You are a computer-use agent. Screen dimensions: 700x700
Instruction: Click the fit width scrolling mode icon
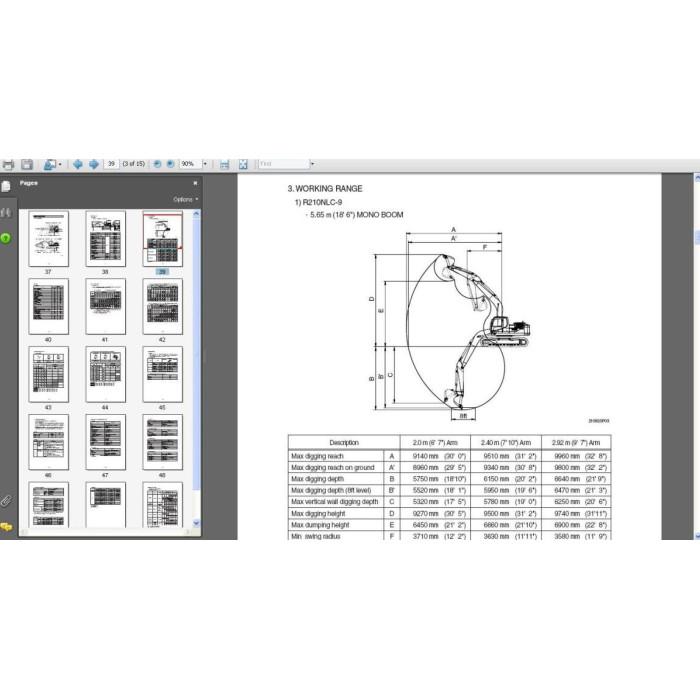pos(224,164)
